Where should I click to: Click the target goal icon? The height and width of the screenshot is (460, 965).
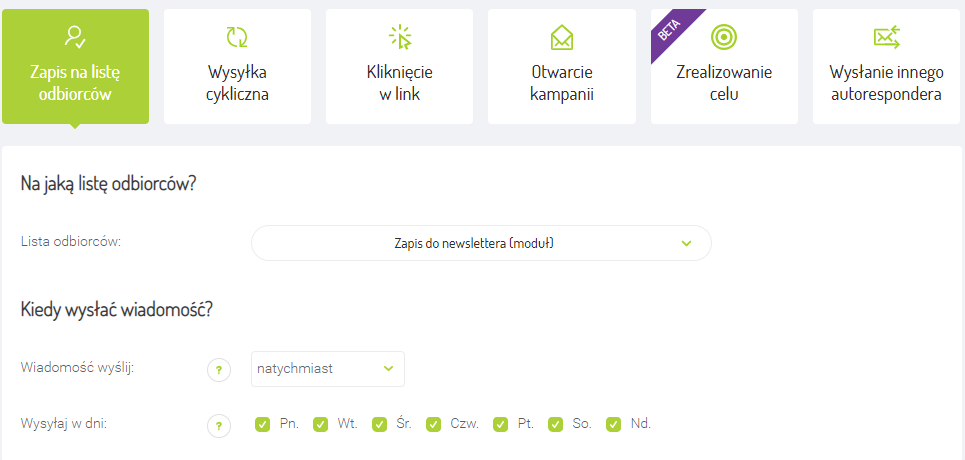[723, 37]
